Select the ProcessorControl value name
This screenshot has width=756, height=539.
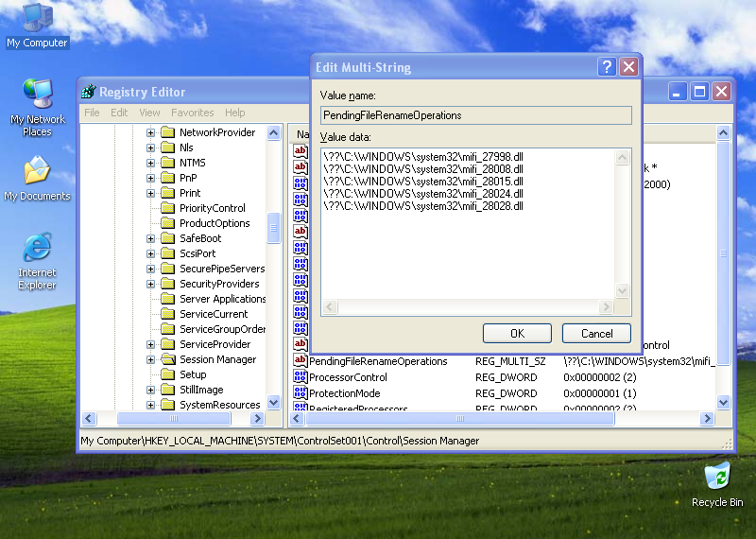pyautogui.click(x=348, y=377)
